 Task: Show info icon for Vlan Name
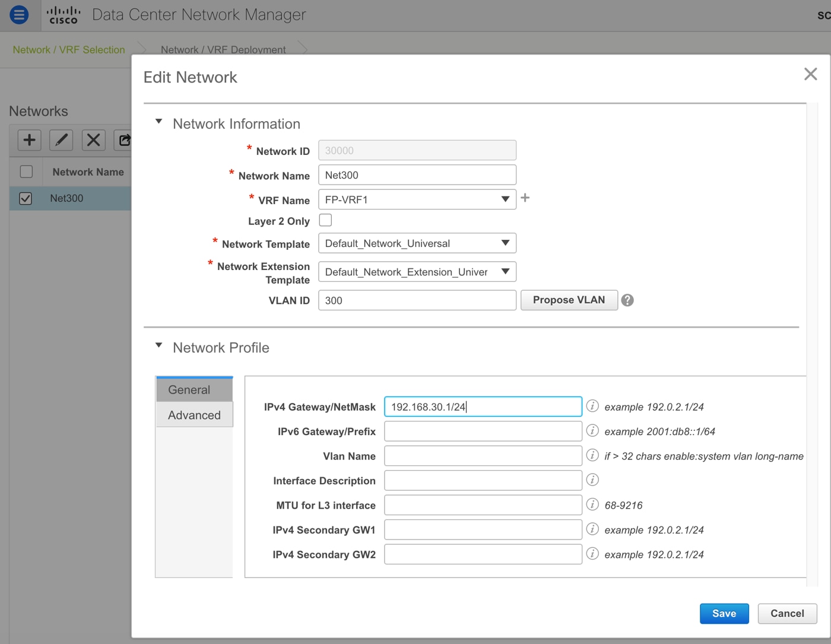pyautogui.click(x=592, y=455)
